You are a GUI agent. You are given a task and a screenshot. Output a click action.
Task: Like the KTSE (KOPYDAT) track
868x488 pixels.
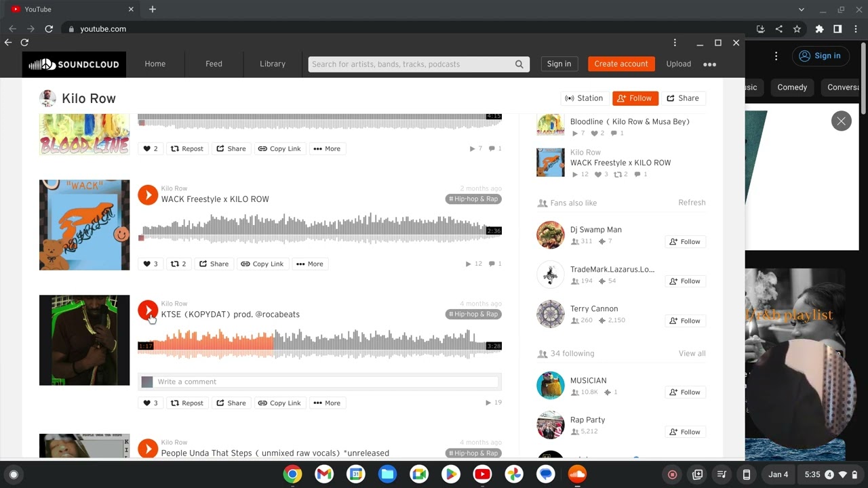tap(151, 403)
